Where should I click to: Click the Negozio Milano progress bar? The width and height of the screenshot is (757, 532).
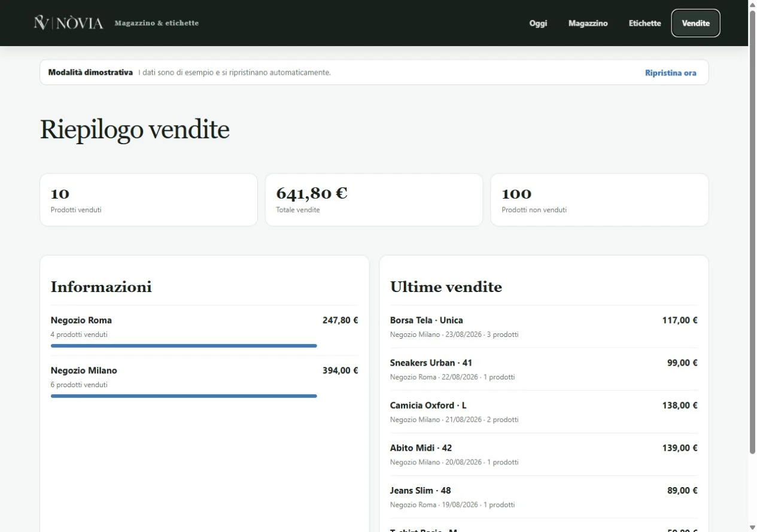tap(184, 396)
